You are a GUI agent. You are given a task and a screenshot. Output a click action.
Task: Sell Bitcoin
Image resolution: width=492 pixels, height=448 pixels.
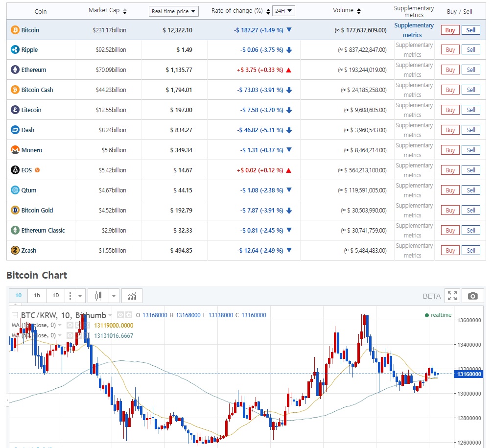coord(470,30)
